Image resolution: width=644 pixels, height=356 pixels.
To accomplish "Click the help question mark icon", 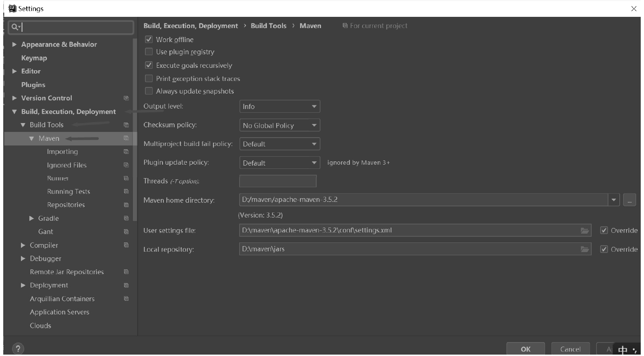I will click(18, 349).
